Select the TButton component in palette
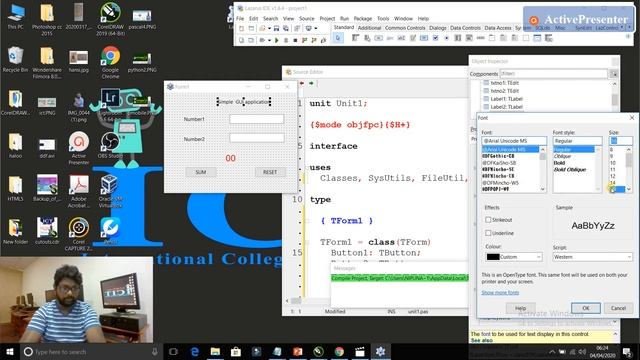Image resolution: width=640 pixels, height=360 pixels. coord(378,38)
